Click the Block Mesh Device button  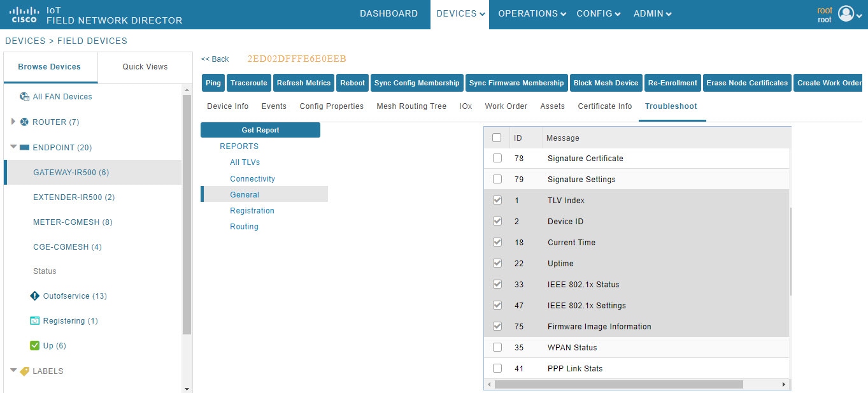point(606,83)
